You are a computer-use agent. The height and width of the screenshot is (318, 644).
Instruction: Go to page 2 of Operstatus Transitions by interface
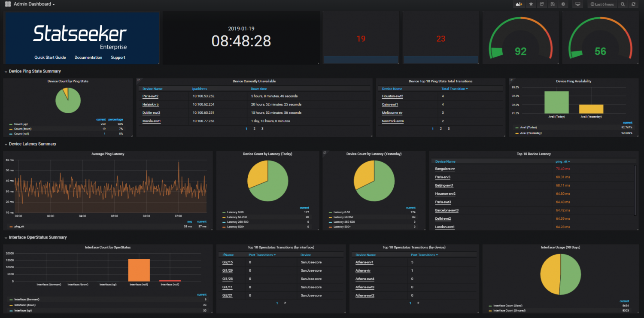tap(285, 303)
